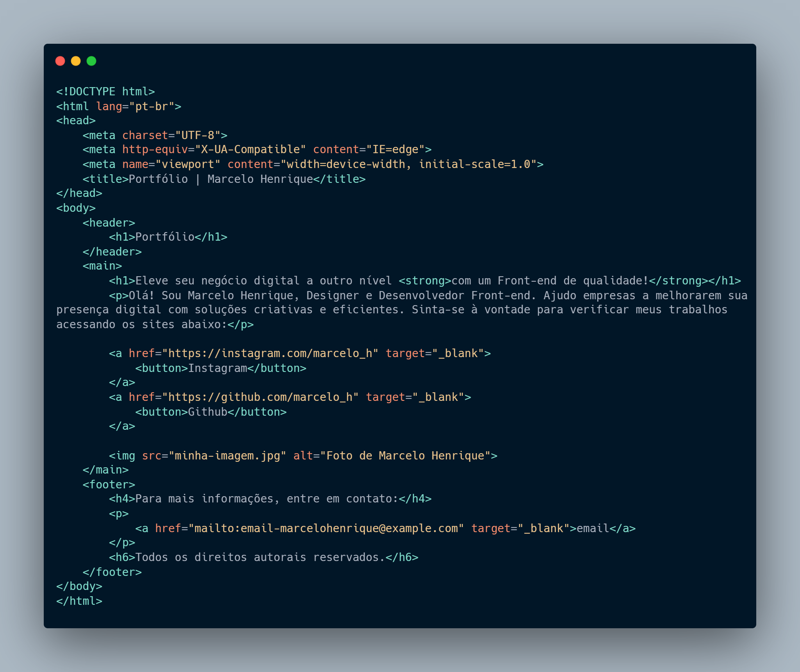800x672 pixels.
Task: Click the instagram.com/marcelo_h URL
Action: coord(270,354)
